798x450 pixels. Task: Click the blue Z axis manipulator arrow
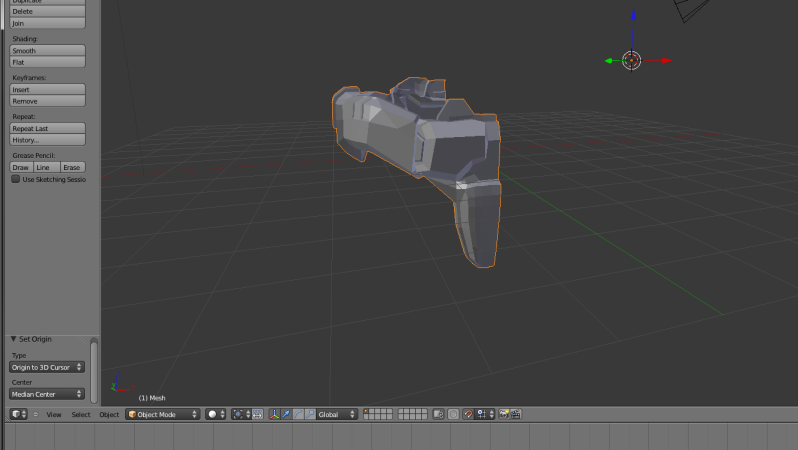point(633,14)
